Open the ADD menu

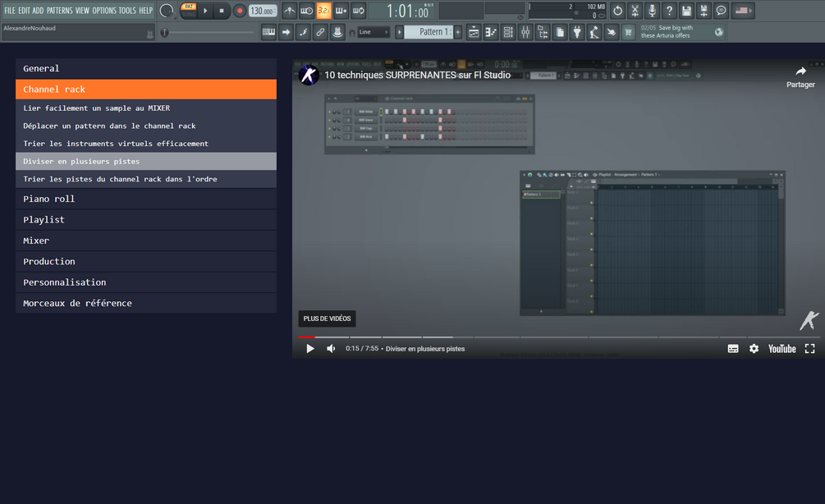tap(38, 11)
